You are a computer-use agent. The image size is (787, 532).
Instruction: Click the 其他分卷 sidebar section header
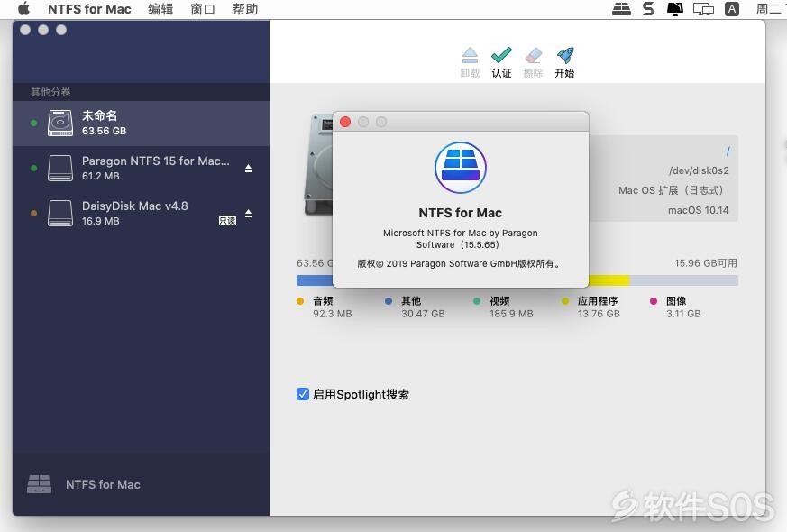point(50,92)
